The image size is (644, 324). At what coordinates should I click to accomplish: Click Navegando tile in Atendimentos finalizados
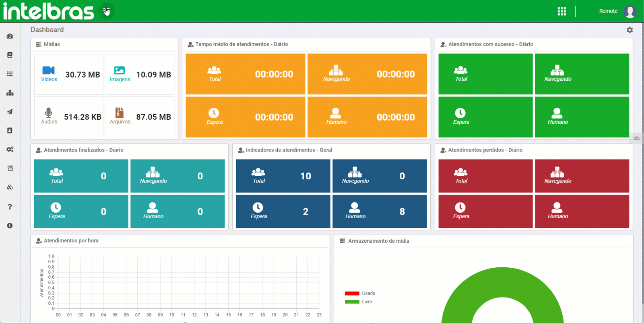tap(178, 176)
